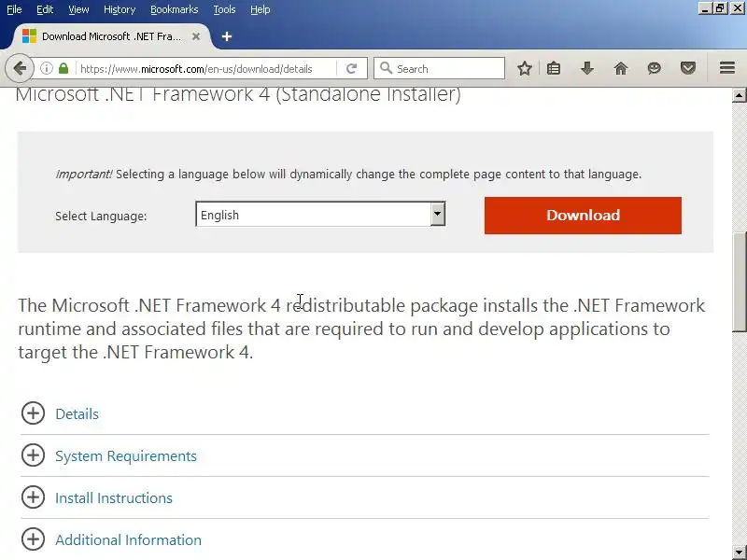The image size is (747, 560).
Task: Open the History menu
Action: coord(120,9)
